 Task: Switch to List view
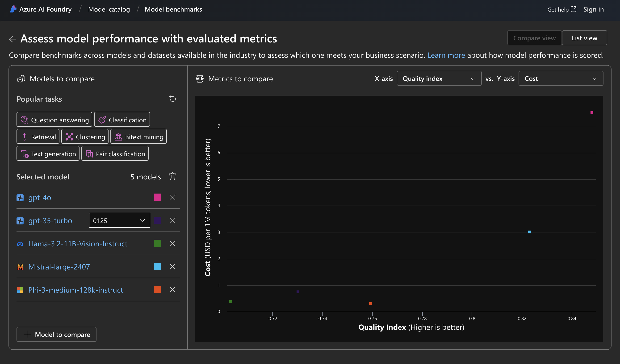(584, 38)
